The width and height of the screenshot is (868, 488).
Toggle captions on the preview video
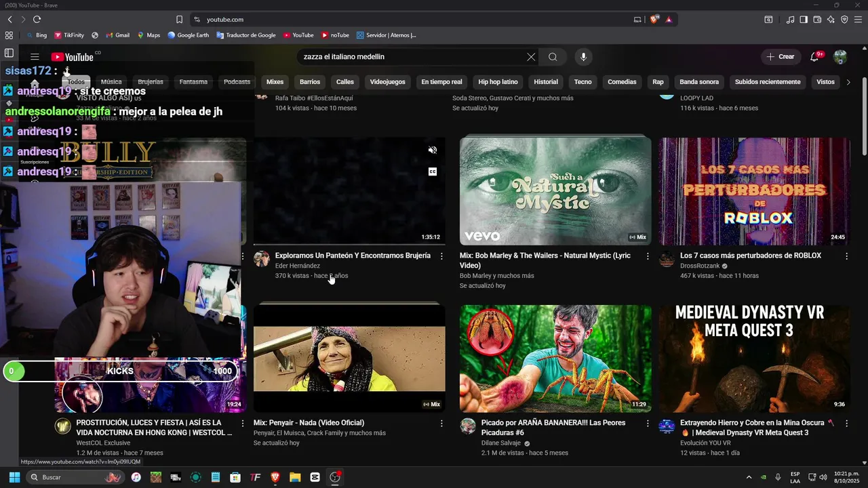point(433,172)
